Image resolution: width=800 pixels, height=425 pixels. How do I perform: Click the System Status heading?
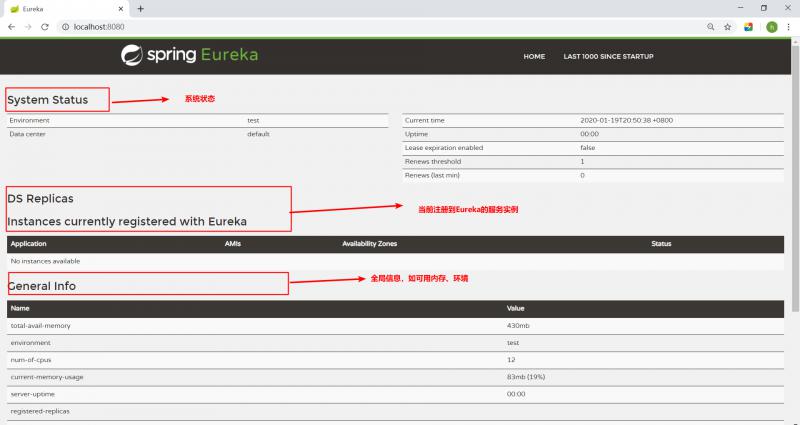(x=47, y=99)
